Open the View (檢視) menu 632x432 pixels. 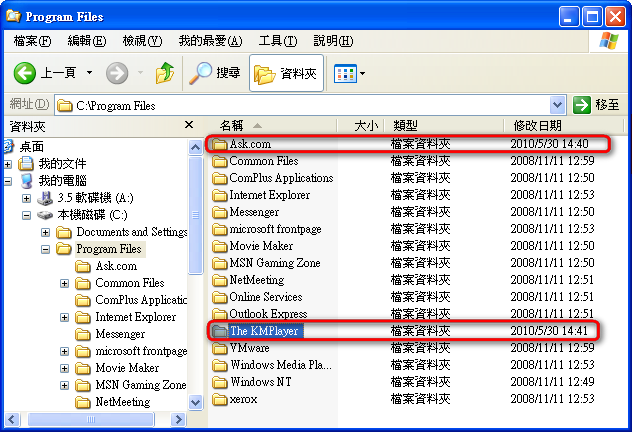(142, 41)
